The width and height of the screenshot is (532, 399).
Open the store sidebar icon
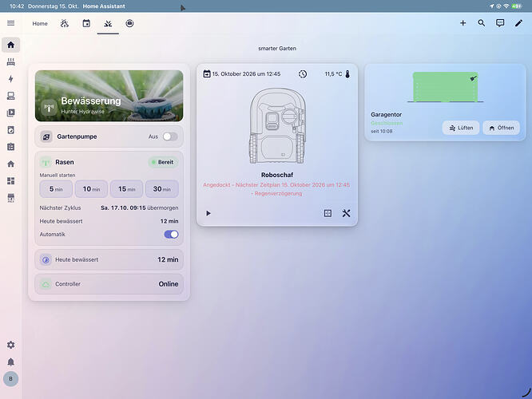pos(11,198)
